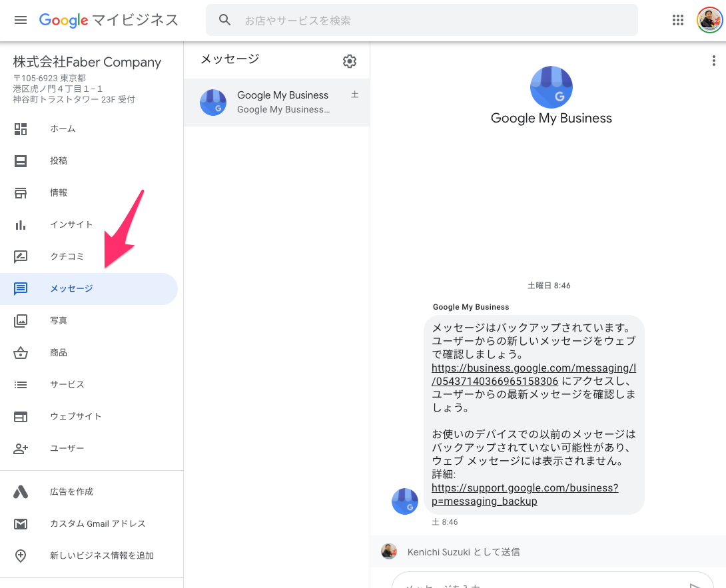Open message settings gear icon

350,61
